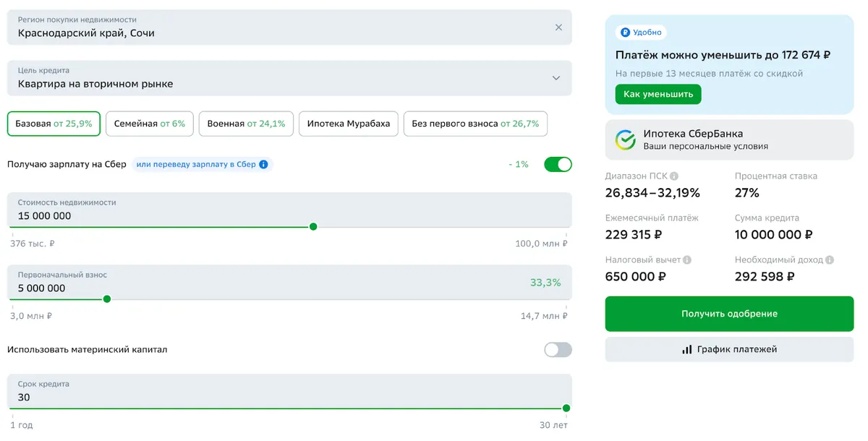Click the 27% interest rate value

pos(747,193)
